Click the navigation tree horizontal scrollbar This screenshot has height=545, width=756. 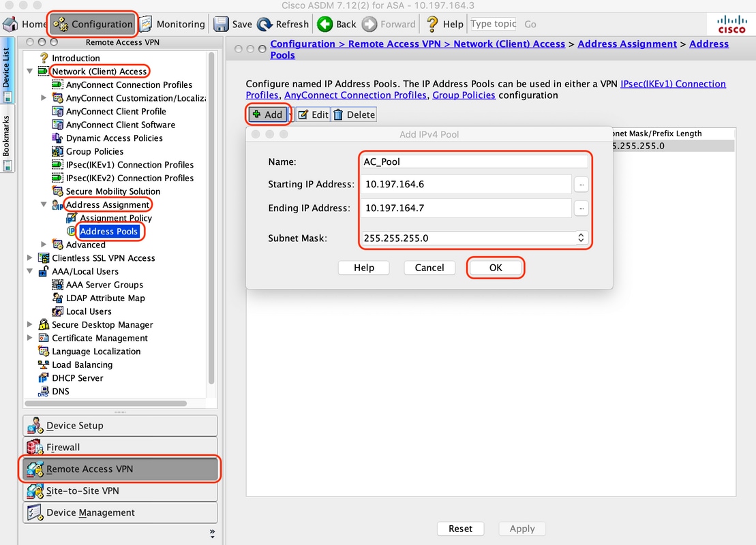click(x=106, y=403)
